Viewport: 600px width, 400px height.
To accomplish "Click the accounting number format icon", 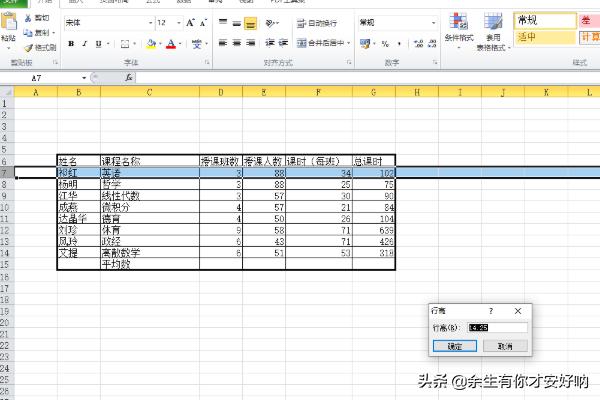I will 365,44.
